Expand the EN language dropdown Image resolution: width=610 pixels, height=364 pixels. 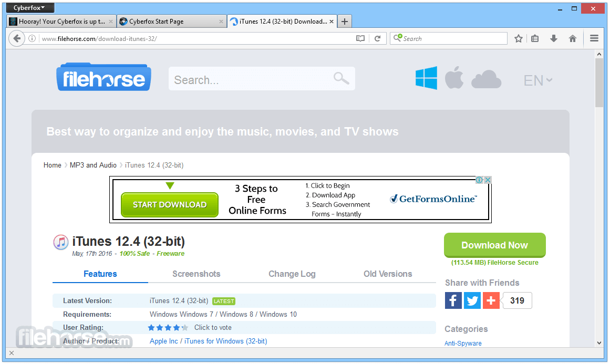coord(538,80)
